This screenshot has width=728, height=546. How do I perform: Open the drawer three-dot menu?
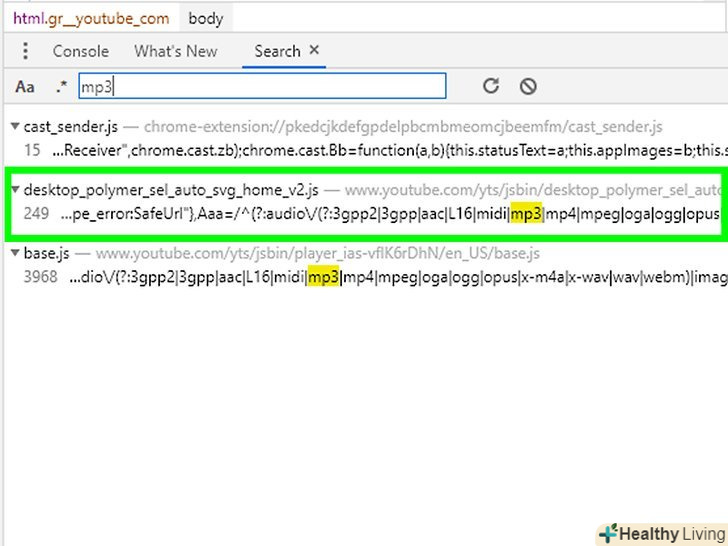(26, 51)
